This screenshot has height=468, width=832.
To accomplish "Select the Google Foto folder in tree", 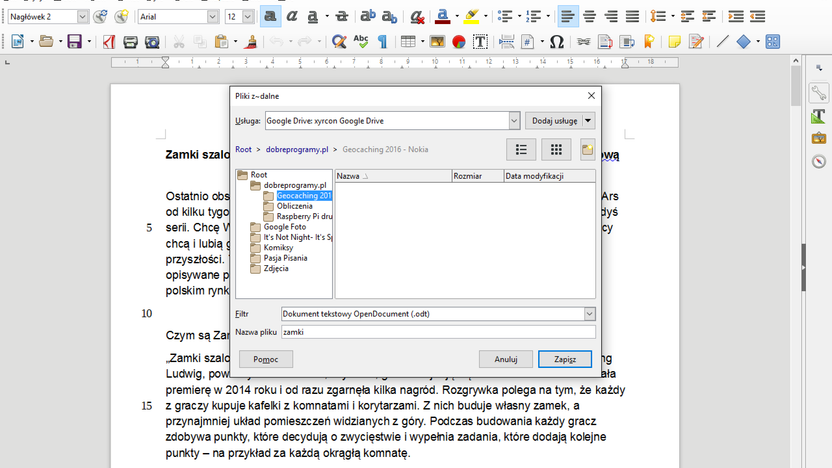I will pyautogui.click(x=285, y=227).
